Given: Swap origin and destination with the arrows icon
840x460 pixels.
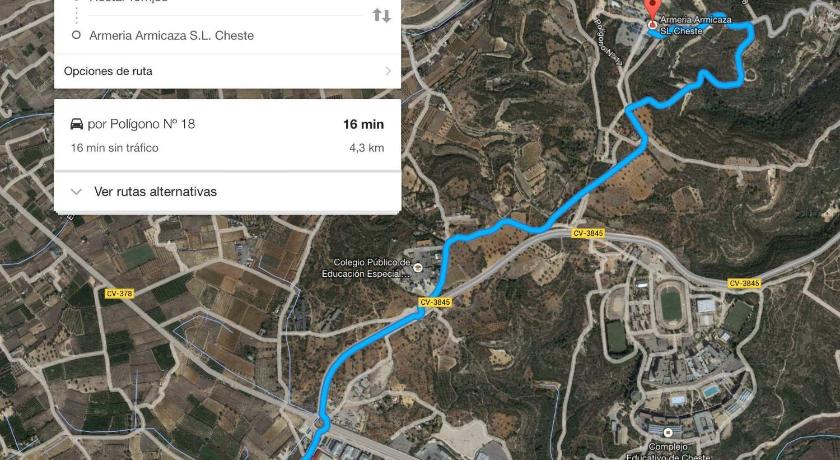Looking at the screenshot, I should coord(381,16).
